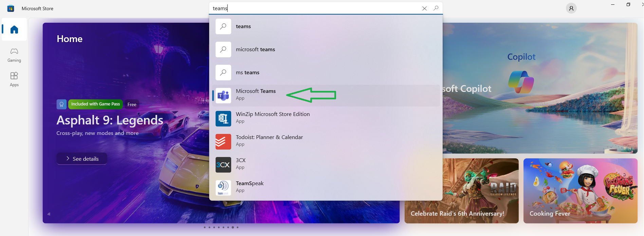The image size is (644, 236).
Task: Click the See details button
Action: point(82,159)
